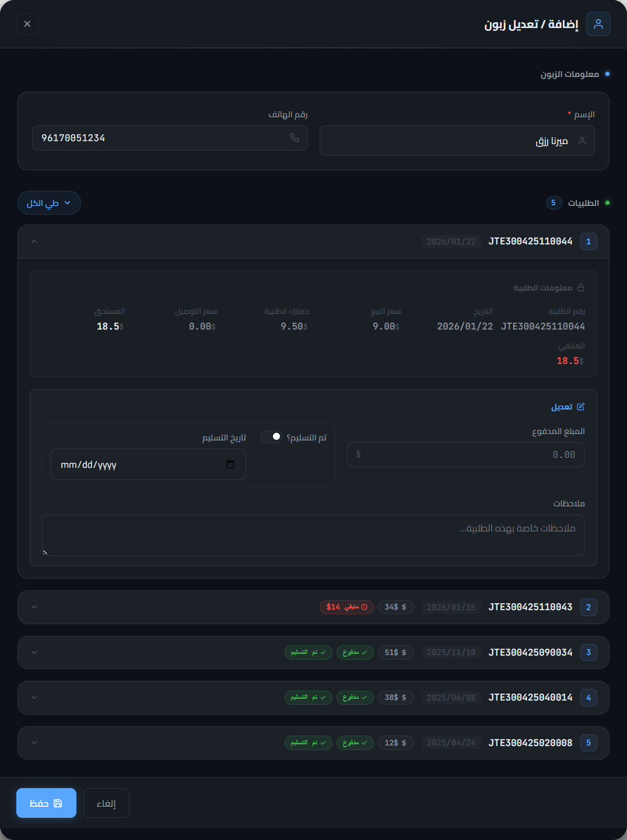Click the red remaining $14 badge
The image size is (627, 840).
[346, 607]
